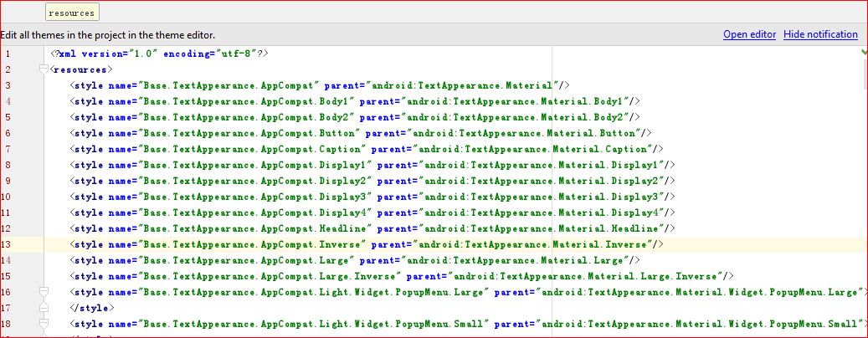Click the xml version declaration on line 1
Image resolution: width=868 pixels, height=338 pixels.
pos(160,54)
